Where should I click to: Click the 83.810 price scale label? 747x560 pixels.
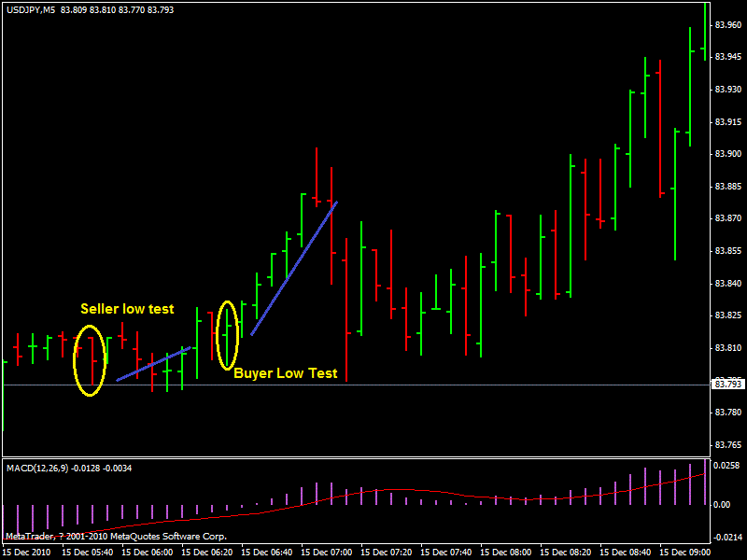click(728, 348)
